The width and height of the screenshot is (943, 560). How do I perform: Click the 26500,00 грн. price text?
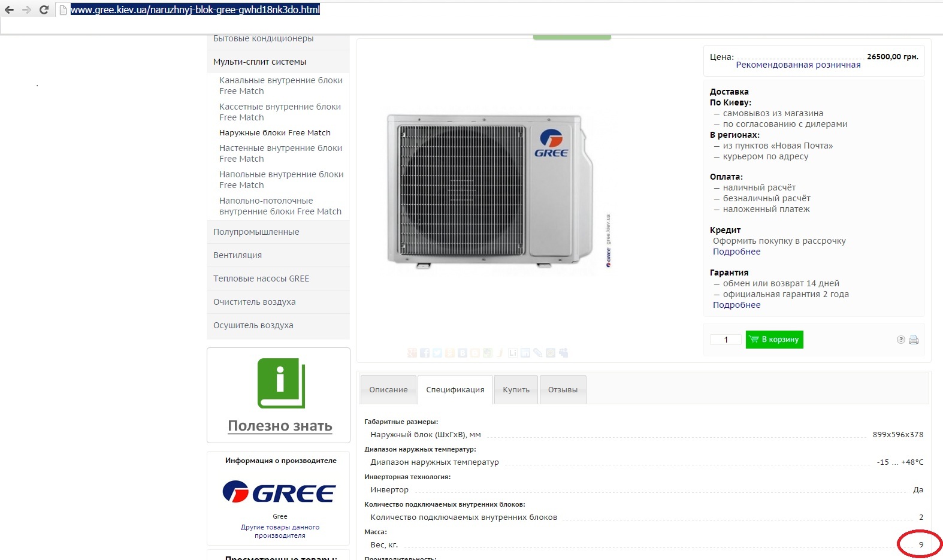pyautogui.click(x=893, y=56)
